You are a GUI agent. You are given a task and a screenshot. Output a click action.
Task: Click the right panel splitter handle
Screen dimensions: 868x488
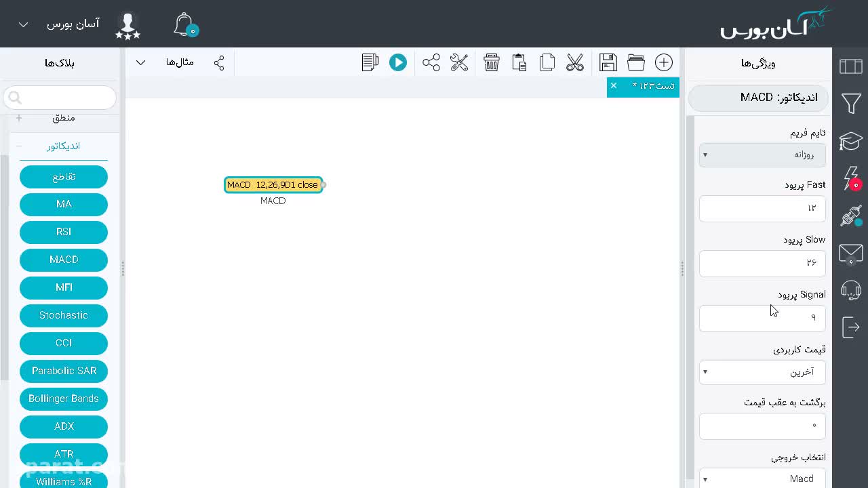tap(682, 268)
